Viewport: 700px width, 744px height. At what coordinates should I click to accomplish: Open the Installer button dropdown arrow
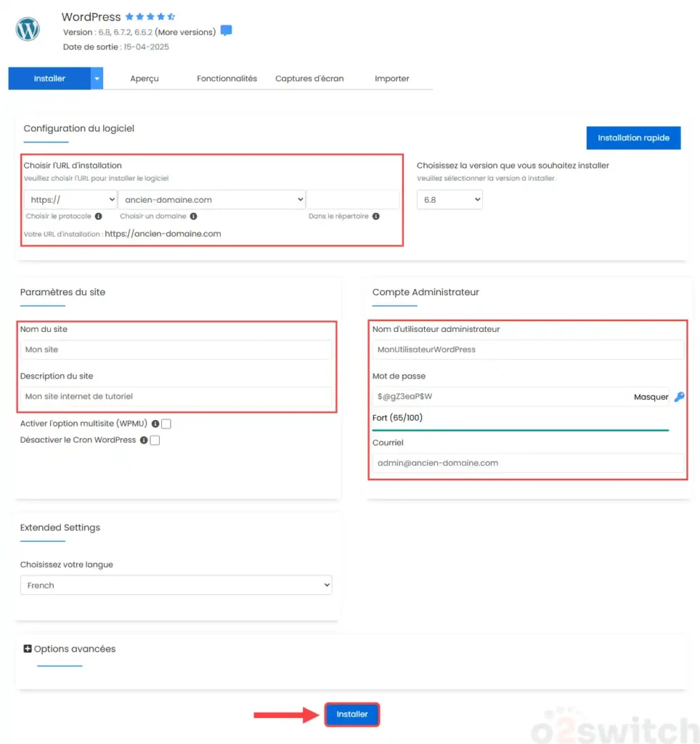coord(97,78)
